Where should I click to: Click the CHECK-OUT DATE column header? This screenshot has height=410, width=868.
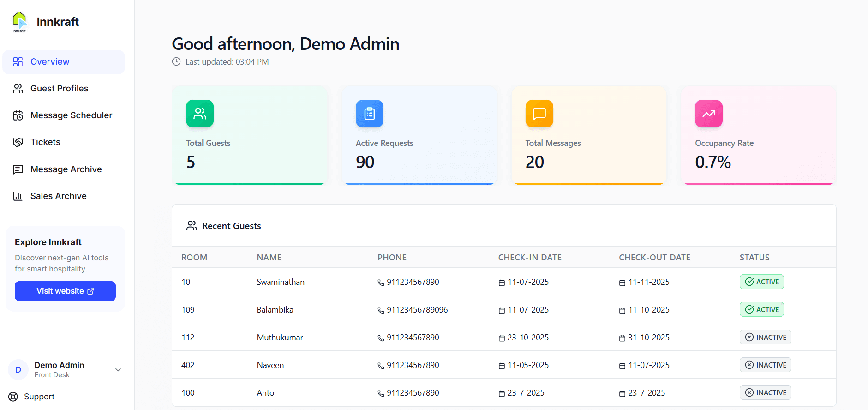[x=655, y=258]
